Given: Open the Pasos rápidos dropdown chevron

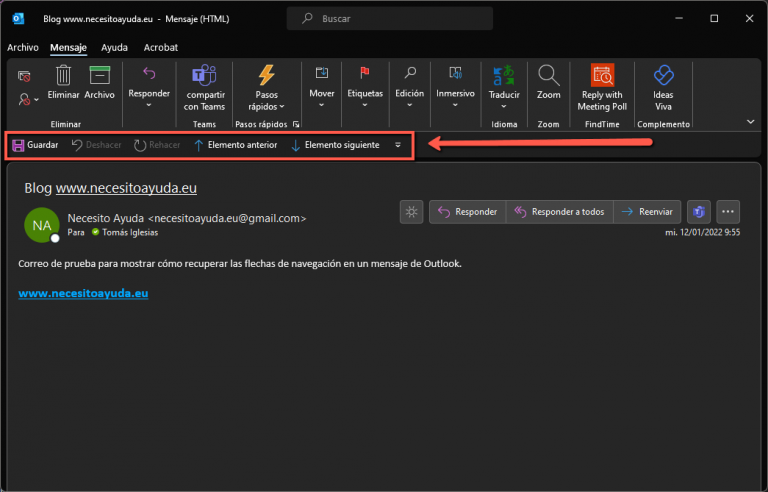Looking at the screenshot, I should [x=282, y=107].
